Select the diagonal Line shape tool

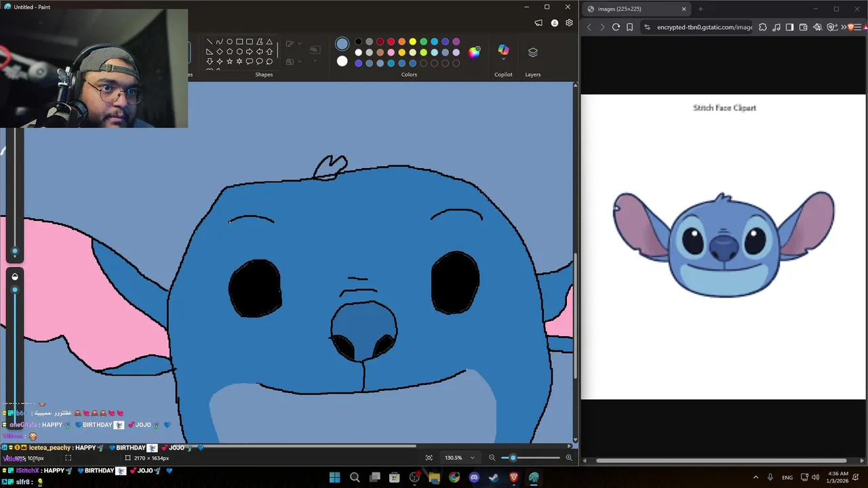(210, 41)
